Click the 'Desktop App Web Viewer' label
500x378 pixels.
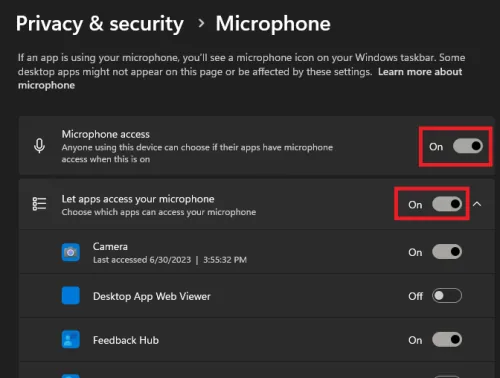click(x=152, y=296)
